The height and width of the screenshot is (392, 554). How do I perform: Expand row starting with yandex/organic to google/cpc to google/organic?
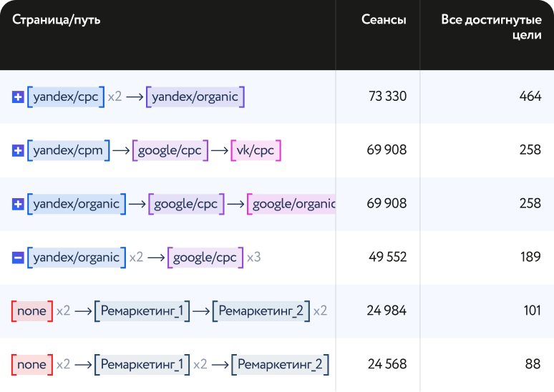coord(18,204)
